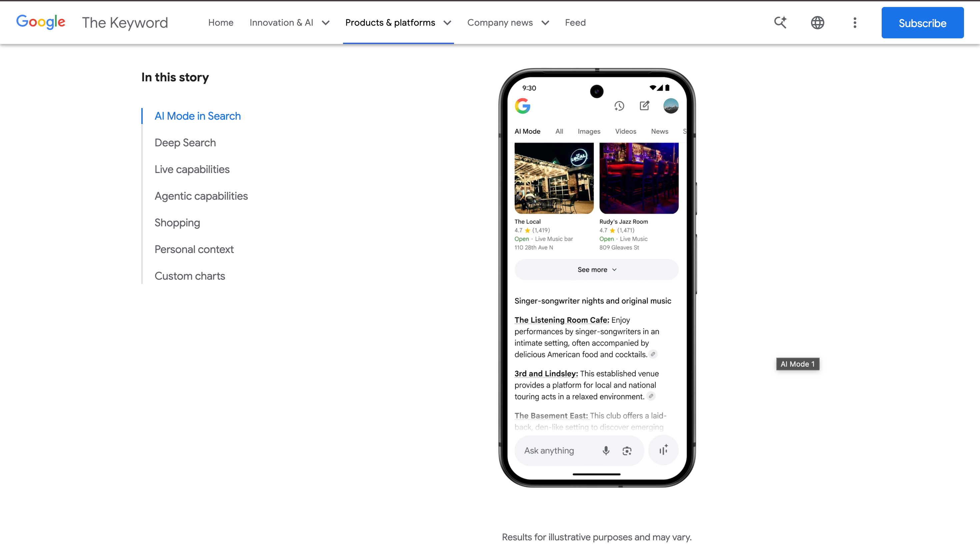This screenshot has width=980, height=558.
Task: Click the search history clock icon
Action: [x=619, y=106]
